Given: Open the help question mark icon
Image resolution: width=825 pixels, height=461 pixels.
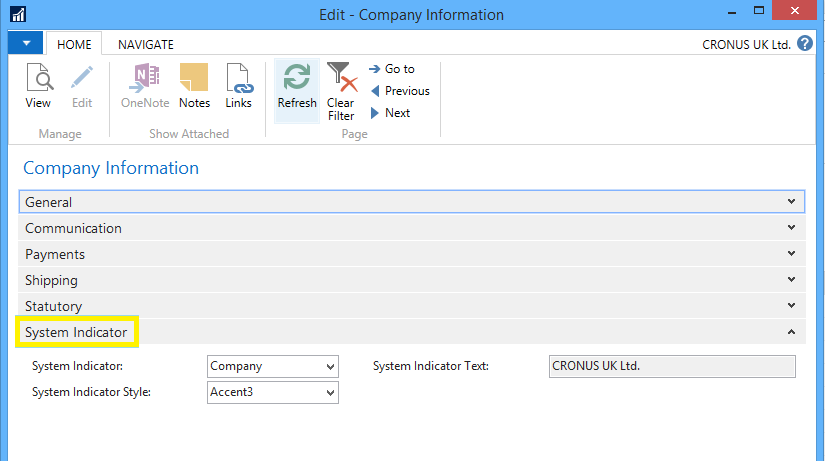Looking at the screenshot, I should [804, 44].
